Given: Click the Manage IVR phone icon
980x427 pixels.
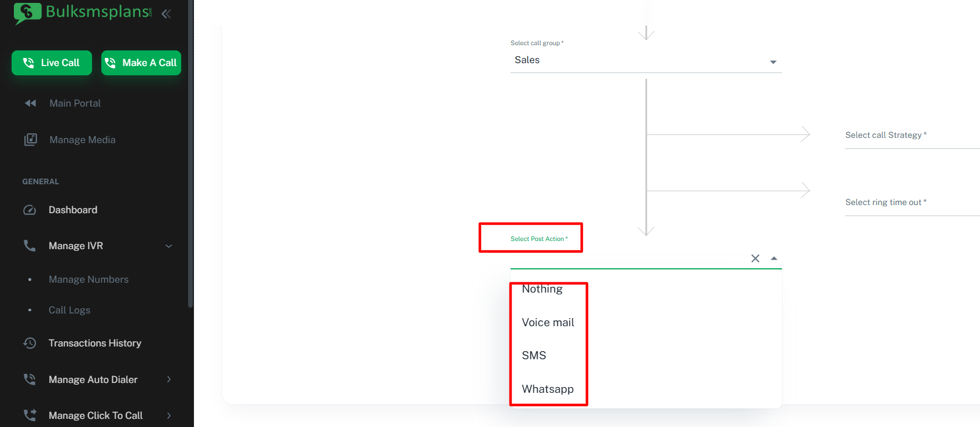Looking at the screenshot, I should (30, 246).
